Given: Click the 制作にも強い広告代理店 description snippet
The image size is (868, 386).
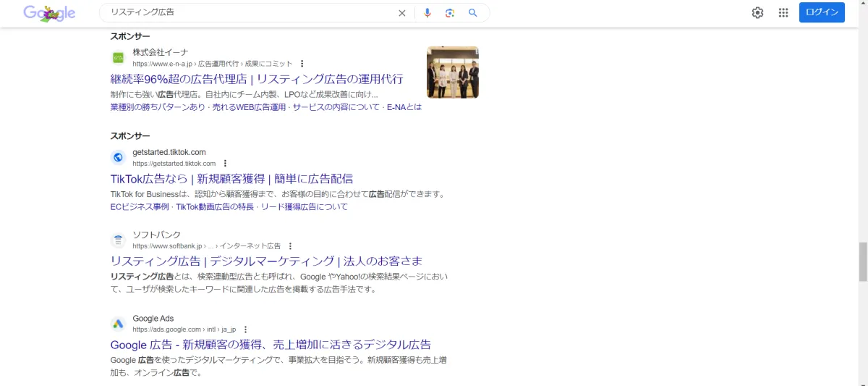Looking at the screenshot, I should [x=244, y=95].
